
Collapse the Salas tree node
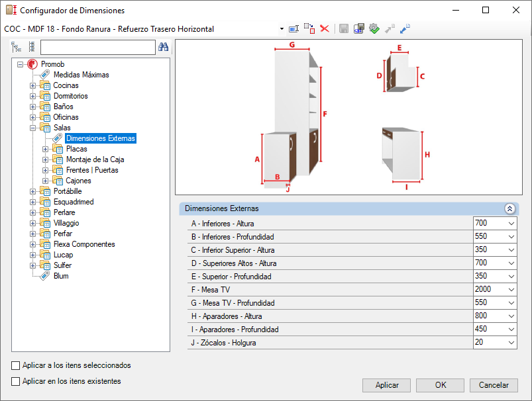point(32,128)
